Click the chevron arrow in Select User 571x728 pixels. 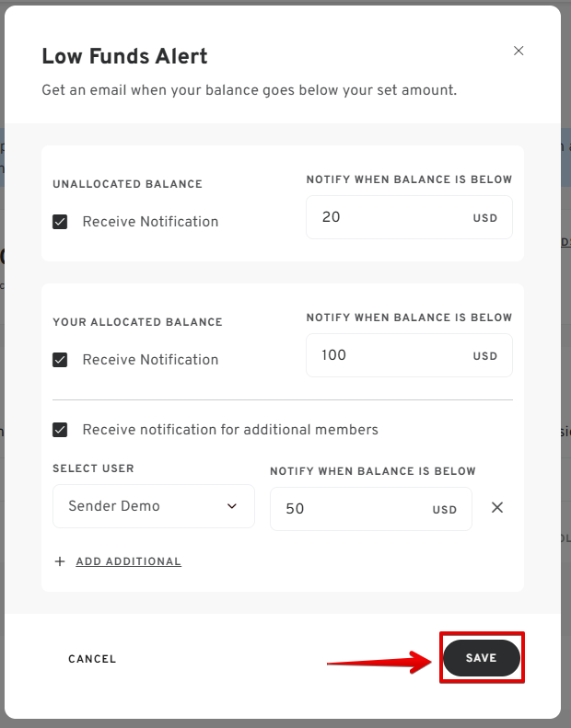tap(232, 506)
